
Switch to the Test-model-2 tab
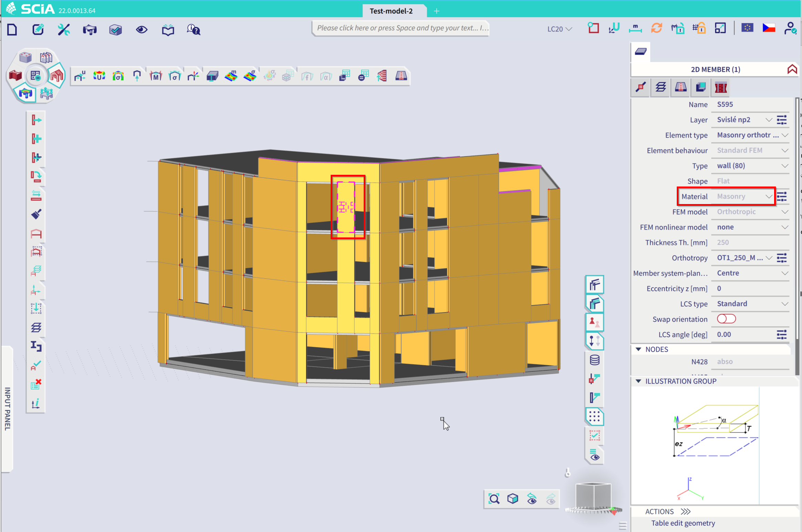(x=391, y=11)
